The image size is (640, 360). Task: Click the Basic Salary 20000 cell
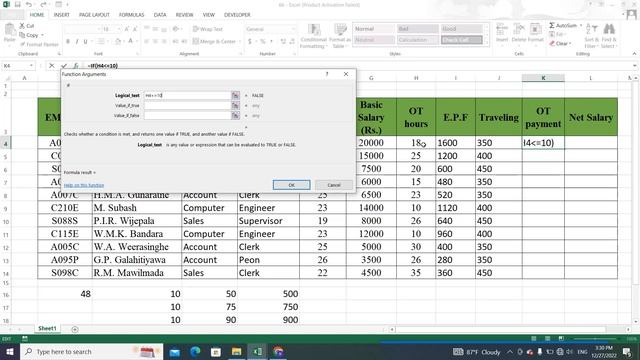371,143
